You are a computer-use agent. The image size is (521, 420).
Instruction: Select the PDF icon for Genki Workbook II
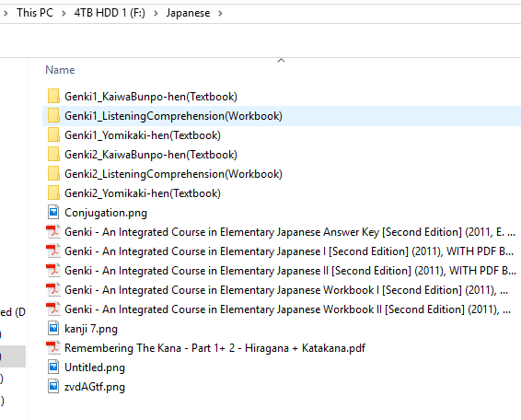tap(53, 309)
